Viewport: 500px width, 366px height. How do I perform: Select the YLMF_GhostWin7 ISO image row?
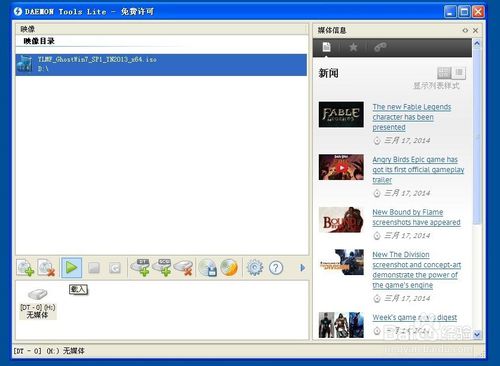(x=161, y=65)
